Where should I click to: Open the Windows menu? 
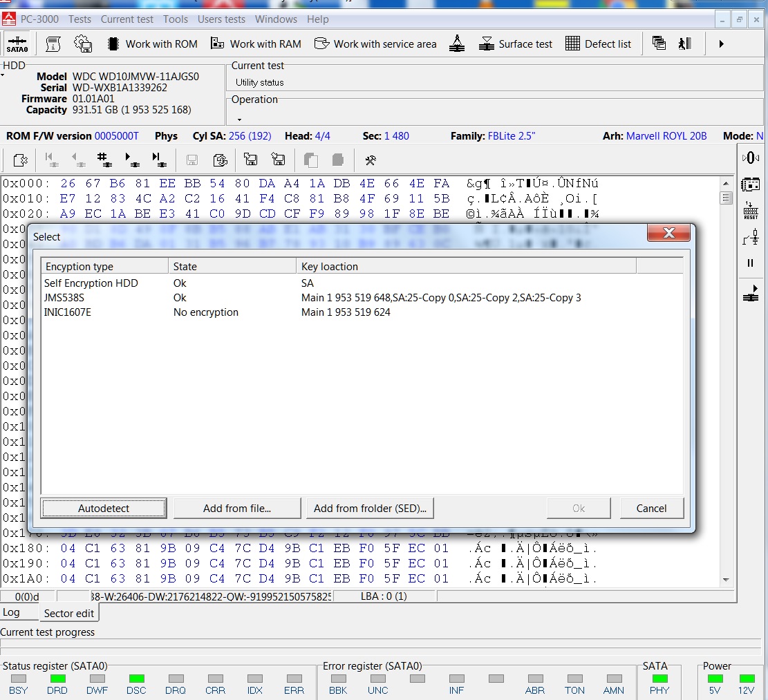[x=276, y=19]
